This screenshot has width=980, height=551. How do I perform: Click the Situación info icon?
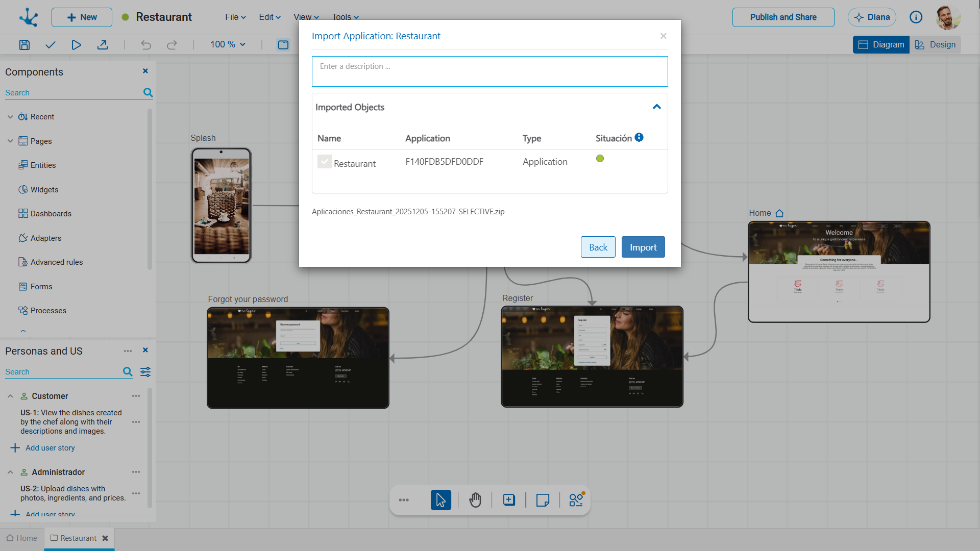pyautogui.click(x=639, y=137)
